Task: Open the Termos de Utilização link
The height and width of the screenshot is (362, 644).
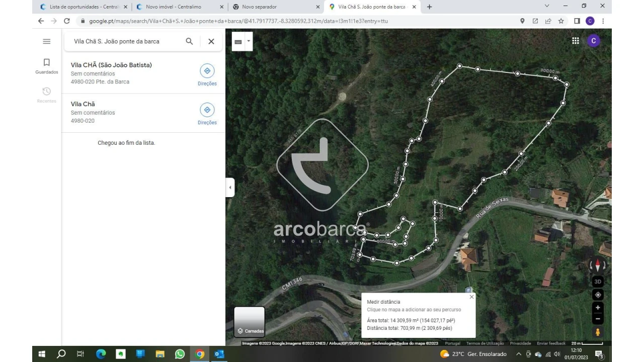Action: 486,343
